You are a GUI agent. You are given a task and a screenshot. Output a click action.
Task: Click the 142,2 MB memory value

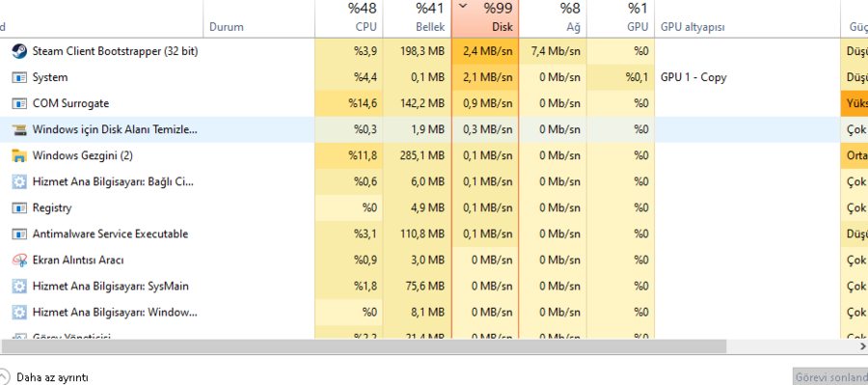coord(421,103)
